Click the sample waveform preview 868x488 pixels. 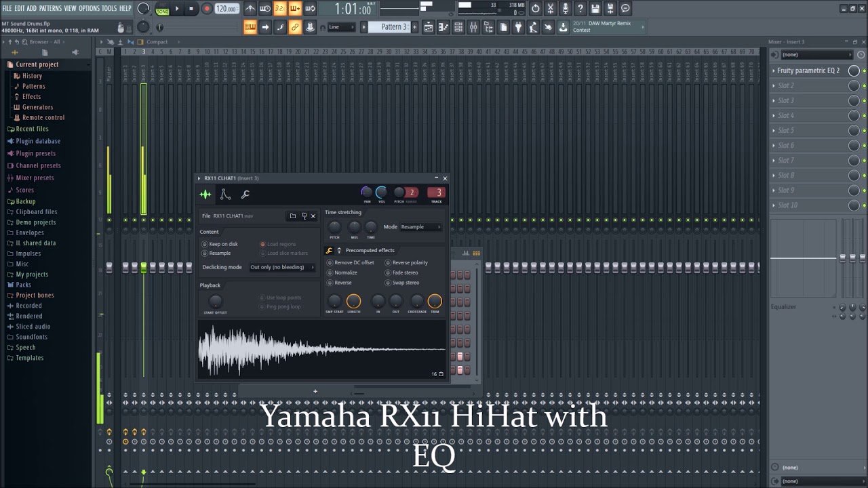click(x=322, y=350)
